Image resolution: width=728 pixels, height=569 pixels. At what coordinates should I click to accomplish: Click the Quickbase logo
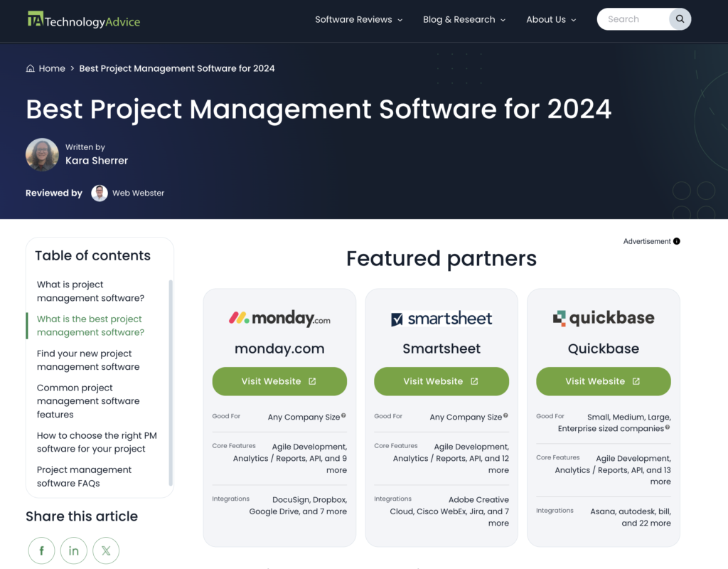coord(604,318)
